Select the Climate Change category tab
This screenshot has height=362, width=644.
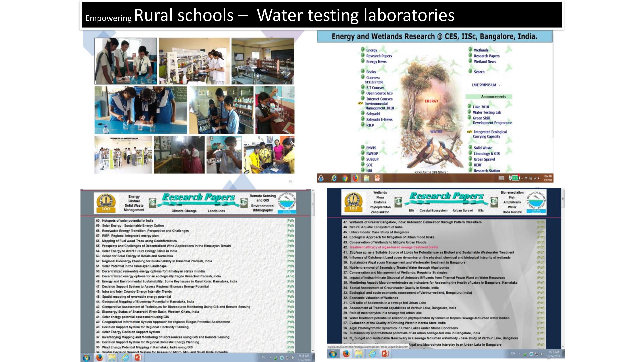[184, 211]
